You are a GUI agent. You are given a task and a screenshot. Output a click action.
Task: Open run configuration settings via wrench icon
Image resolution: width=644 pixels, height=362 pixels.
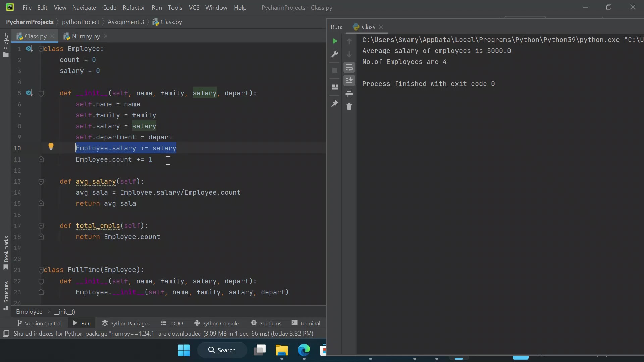(x=335, y=54)
